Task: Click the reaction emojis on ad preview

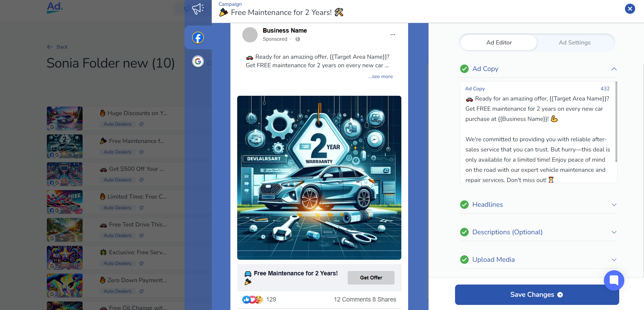Action: [253, 299]
